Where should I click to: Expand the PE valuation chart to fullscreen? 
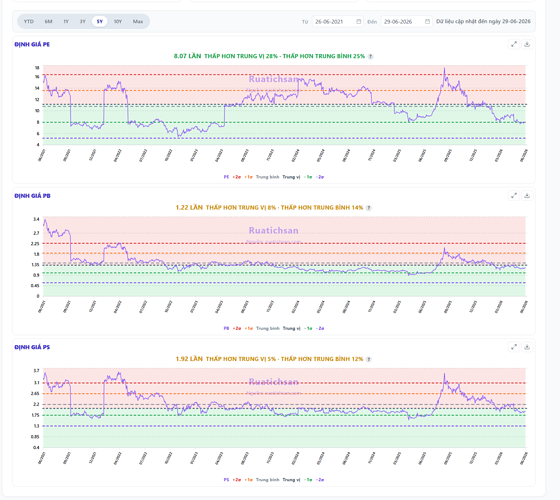[514, 44]
